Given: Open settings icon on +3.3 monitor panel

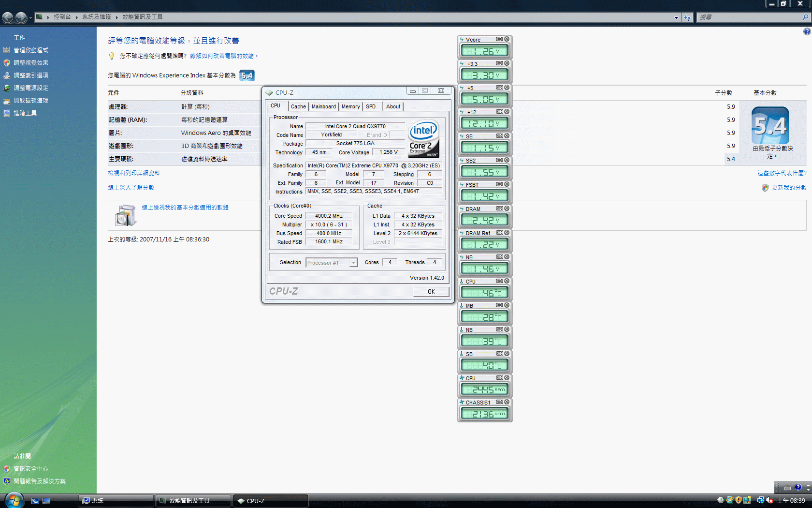Looking at the screenshot, I should click(499, 63).
